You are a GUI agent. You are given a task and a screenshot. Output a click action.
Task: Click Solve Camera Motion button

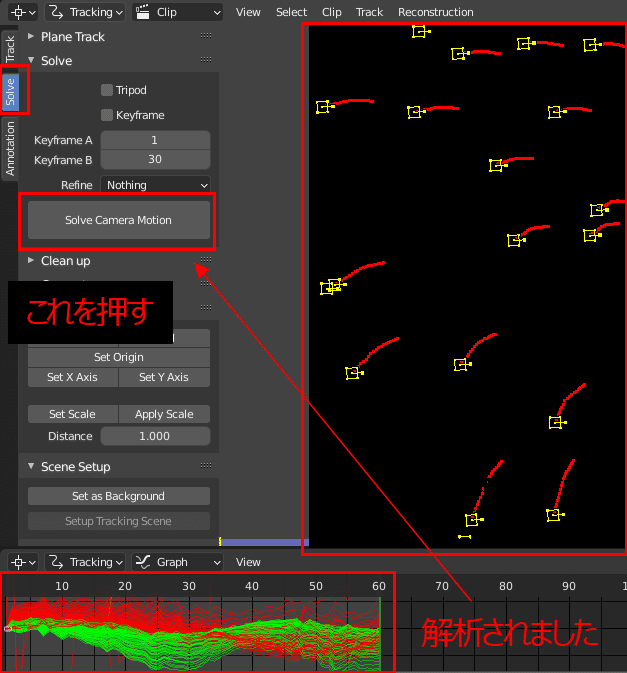click(x=119, y=220)
